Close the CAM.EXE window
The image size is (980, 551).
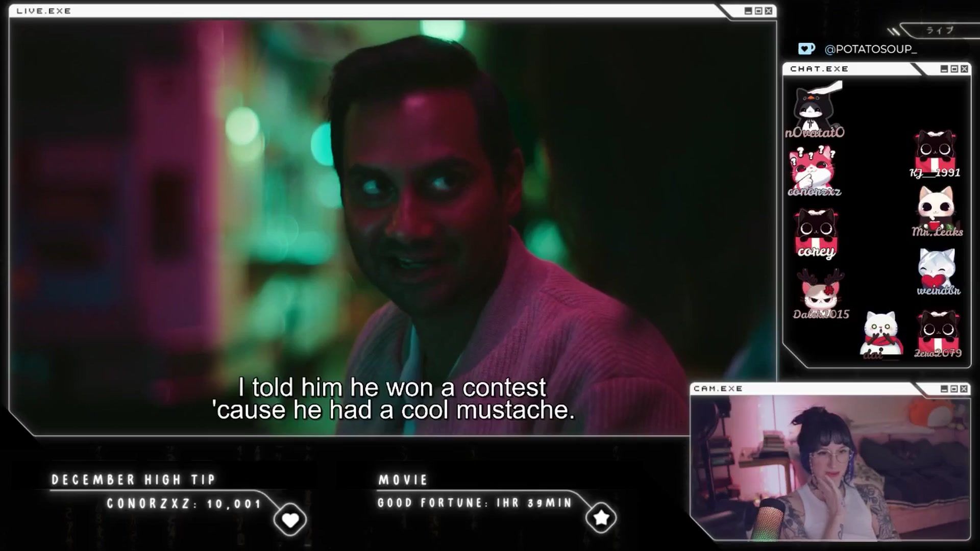(964, 389)
